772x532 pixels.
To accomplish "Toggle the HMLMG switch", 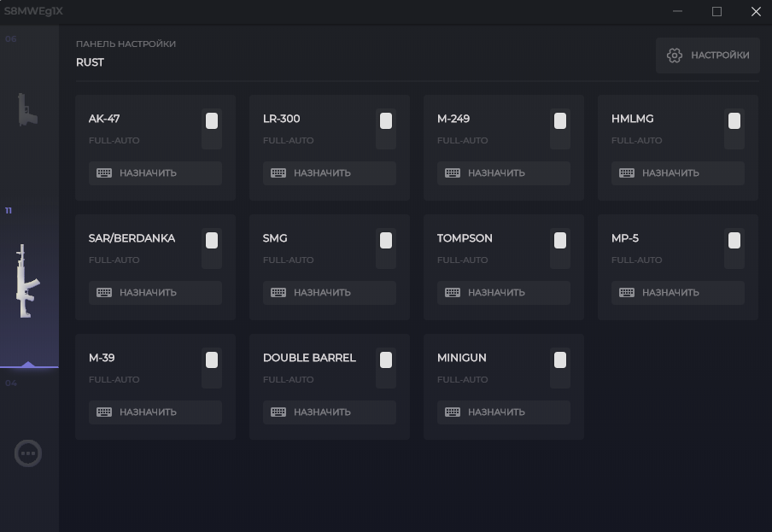I will point(734,128).
